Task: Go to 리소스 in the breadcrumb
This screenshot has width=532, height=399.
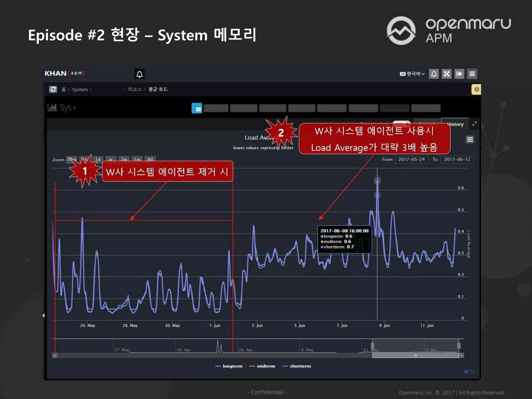Action: click(135, 89)
